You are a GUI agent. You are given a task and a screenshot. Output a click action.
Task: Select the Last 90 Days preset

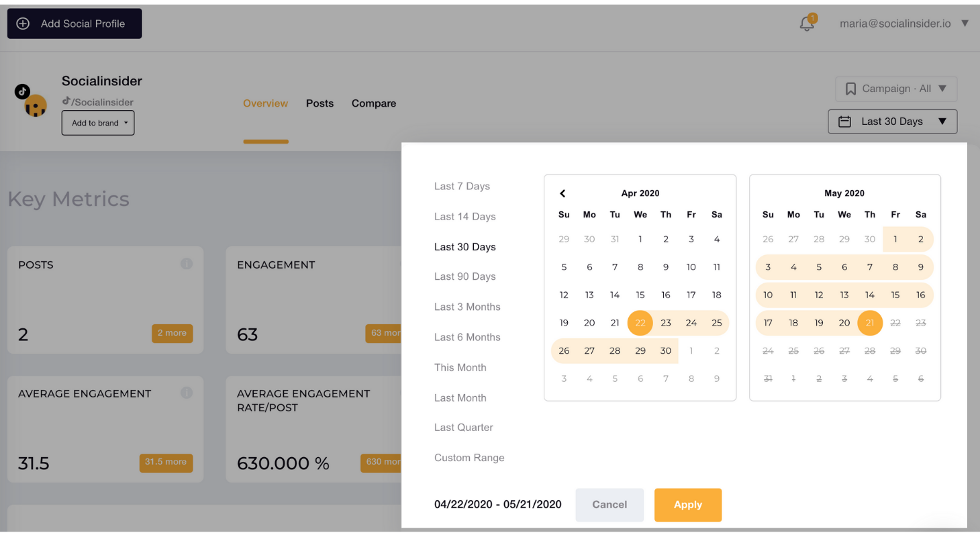(x=464, y=276)
